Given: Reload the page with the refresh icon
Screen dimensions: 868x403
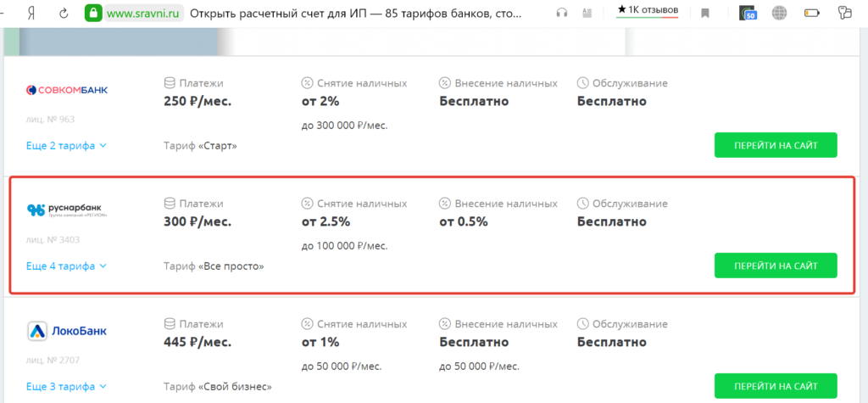Looking at the screenshot, I should [x=64, y=14].
